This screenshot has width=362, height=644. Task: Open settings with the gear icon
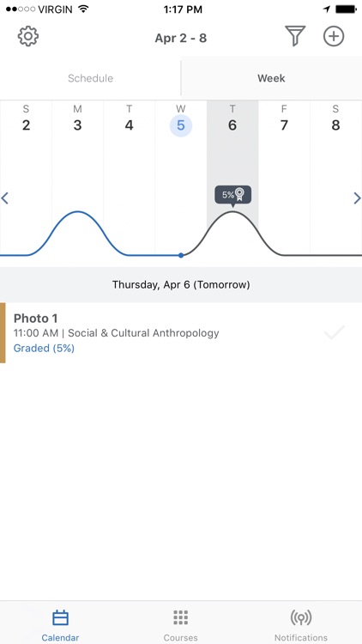(x=28, y=37)
